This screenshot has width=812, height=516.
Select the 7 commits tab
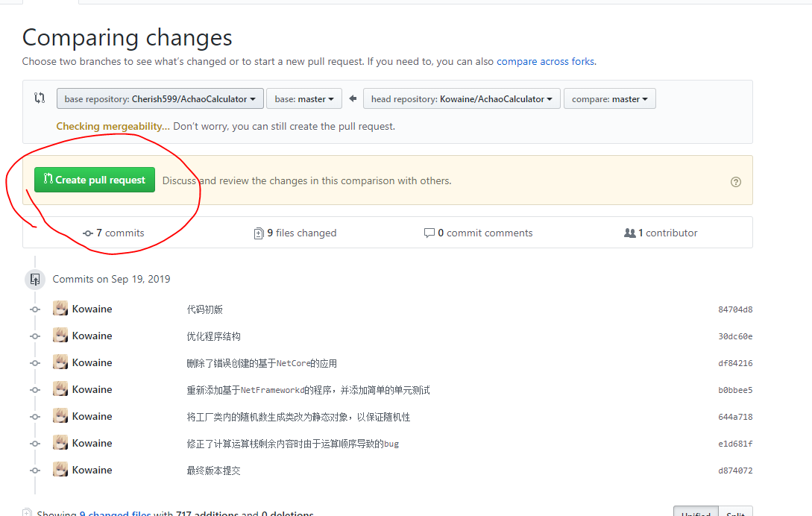pyautogui.click(x=113, y=233)
